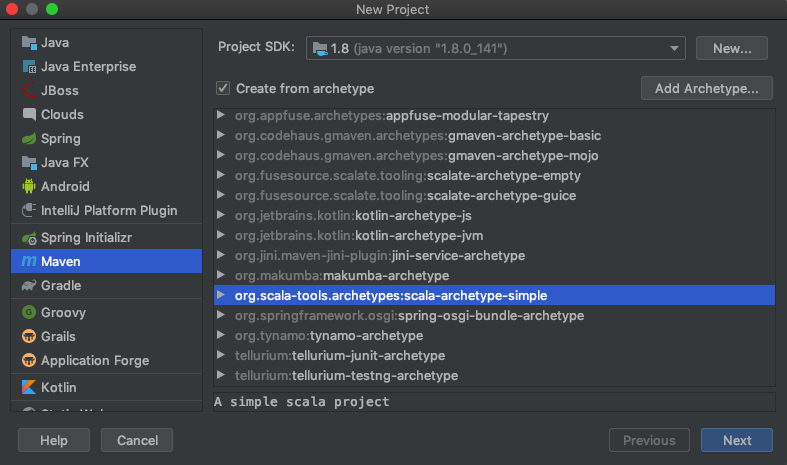Click the Java Enterprise icon
Screen dimensions: 787x465
pos(29,67)
